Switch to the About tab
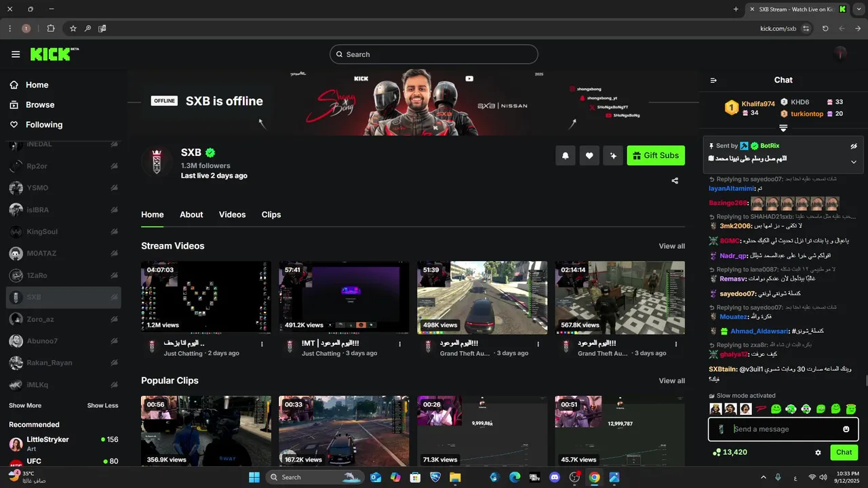The height and width of the screenshot is (488, 868). pyautogui.click(x=191, y=214)
